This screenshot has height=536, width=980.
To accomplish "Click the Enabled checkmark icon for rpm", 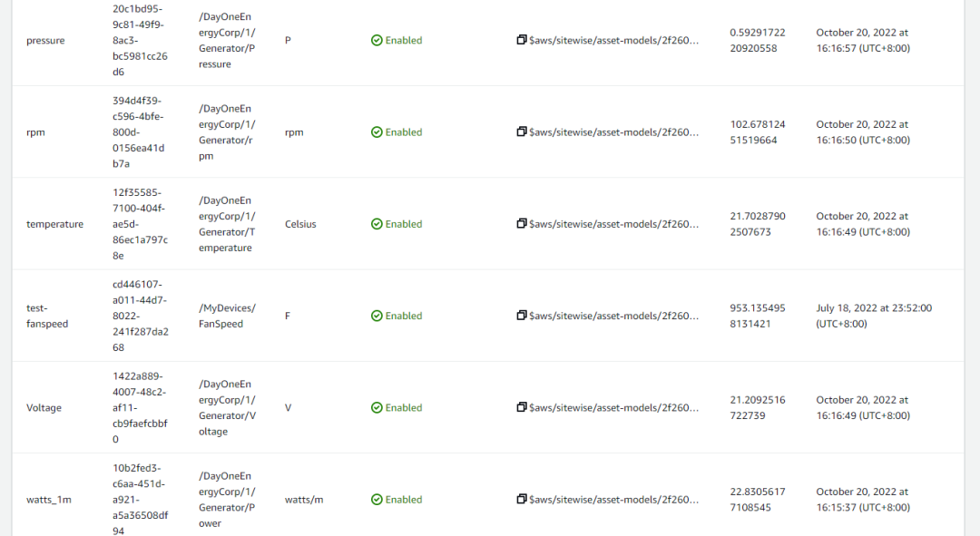I will pyautogui.click(x=377, y=132).
